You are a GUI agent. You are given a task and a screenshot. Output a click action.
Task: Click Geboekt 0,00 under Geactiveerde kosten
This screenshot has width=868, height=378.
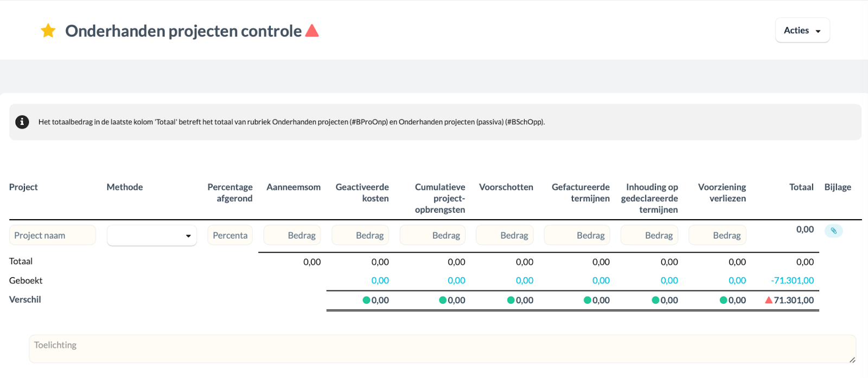pyautogui.click(x=380, y=280)
